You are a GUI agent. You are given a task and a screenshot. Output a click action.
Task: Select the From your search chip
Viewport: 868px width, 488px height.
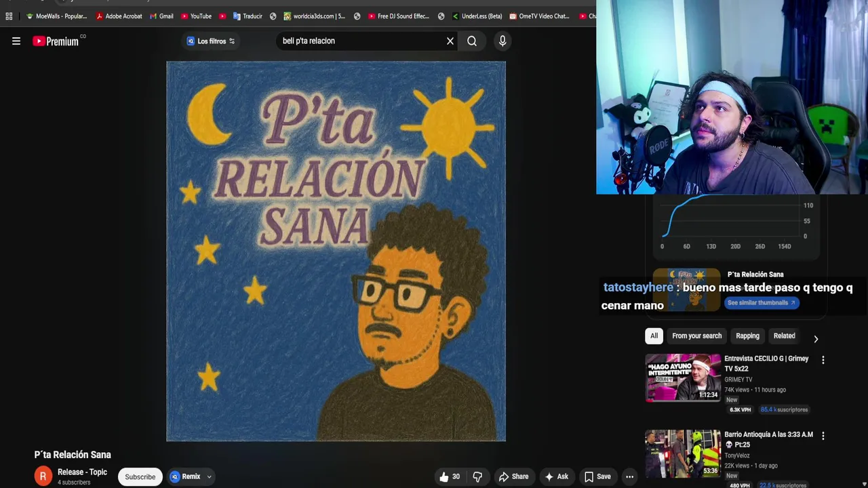click(x=696, y=336)
